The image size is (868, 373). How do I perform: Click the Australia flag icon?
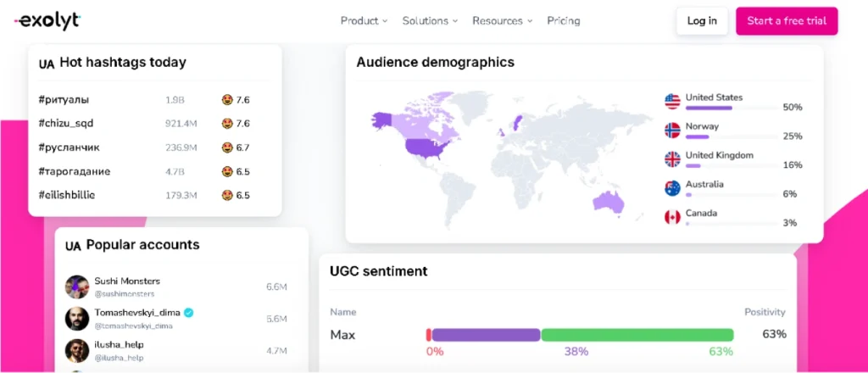click(x=672, y=188)
